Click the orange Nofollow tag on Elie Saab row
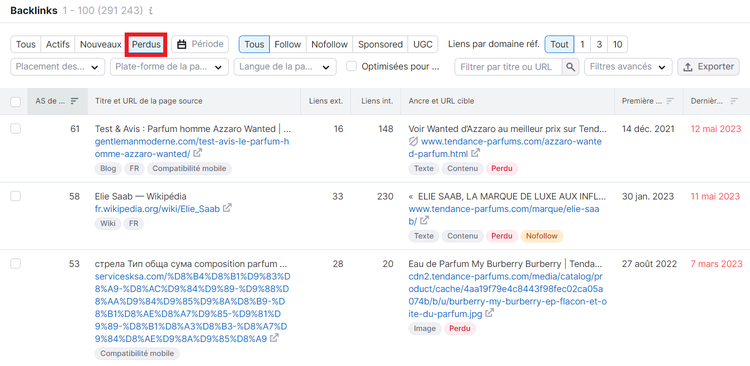750x366 pixels. [x=542, y=236]
